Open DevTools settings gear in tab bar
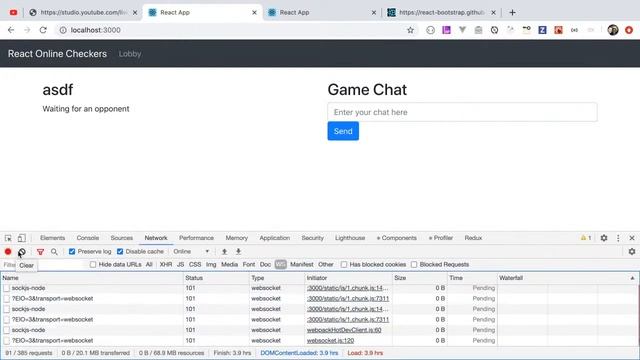This screenshot has height=360, width=640. 604,238
